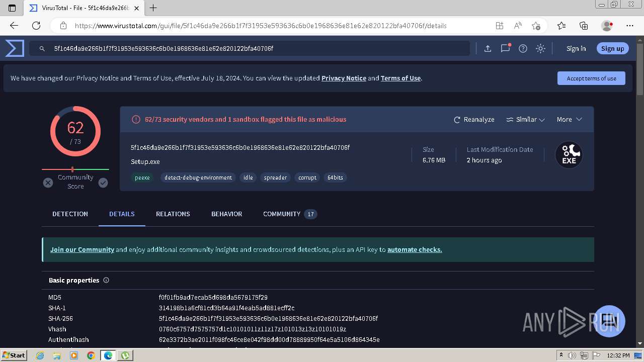Click the VirusTotal logo icon
Screen dimensions: 644x362
click(15, 48)
